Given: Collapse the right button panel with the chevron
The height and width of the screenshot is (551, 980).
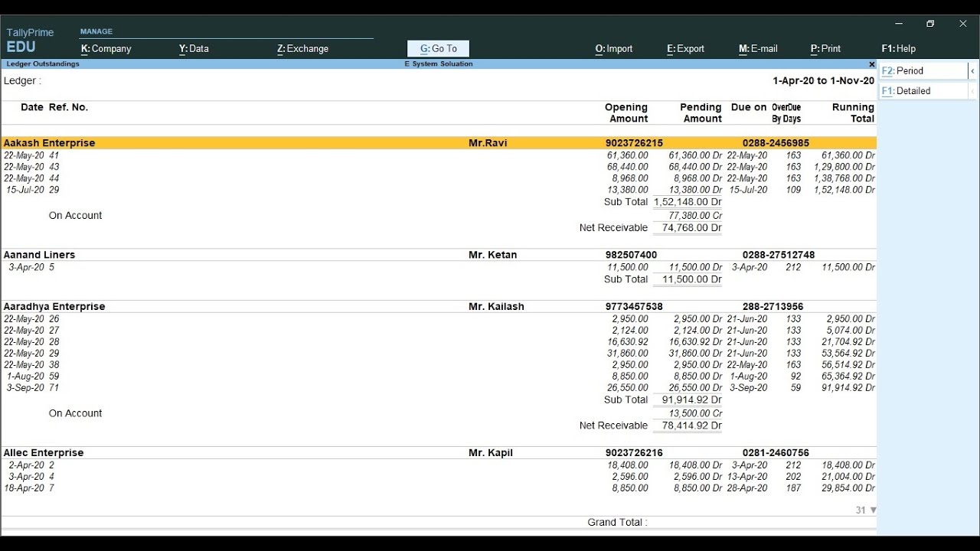Looking at the screenshot, I should point(972,70).
